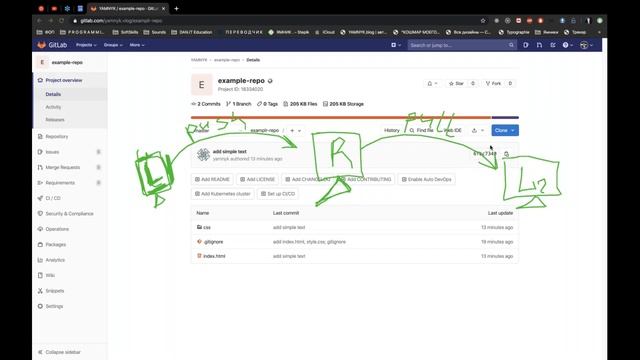Open the merge requests icon in top navbar

point(539,45)
